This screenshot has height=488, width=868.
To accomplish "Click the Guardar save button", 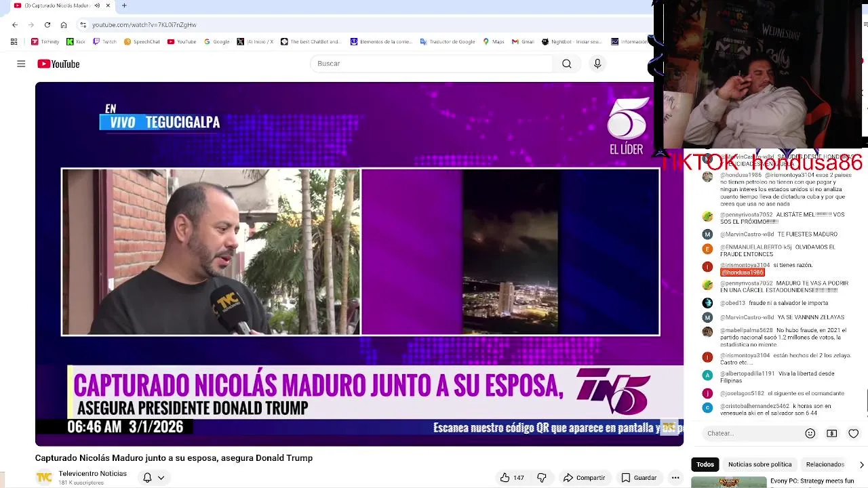I will (x=639, y=478).
